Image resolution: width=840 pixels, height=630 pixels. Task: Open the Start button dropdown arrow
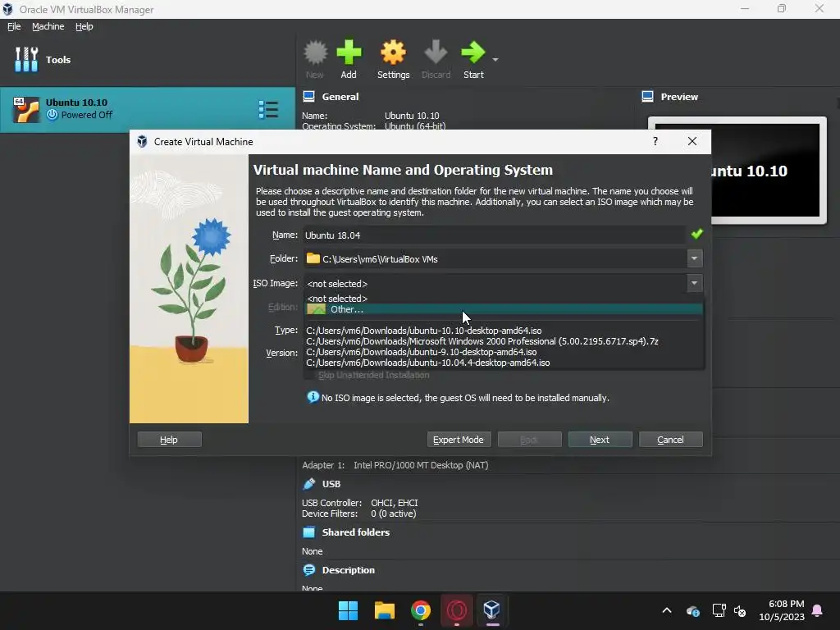click(495, 59)
